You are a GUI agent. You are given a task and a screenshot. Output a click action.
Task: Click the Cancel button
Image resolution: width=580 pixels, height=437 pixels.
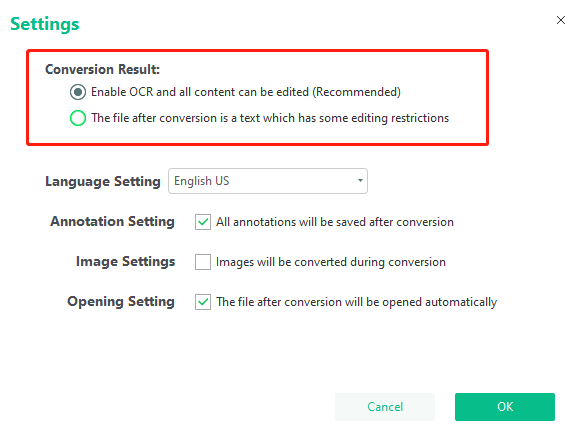[385, 407]
